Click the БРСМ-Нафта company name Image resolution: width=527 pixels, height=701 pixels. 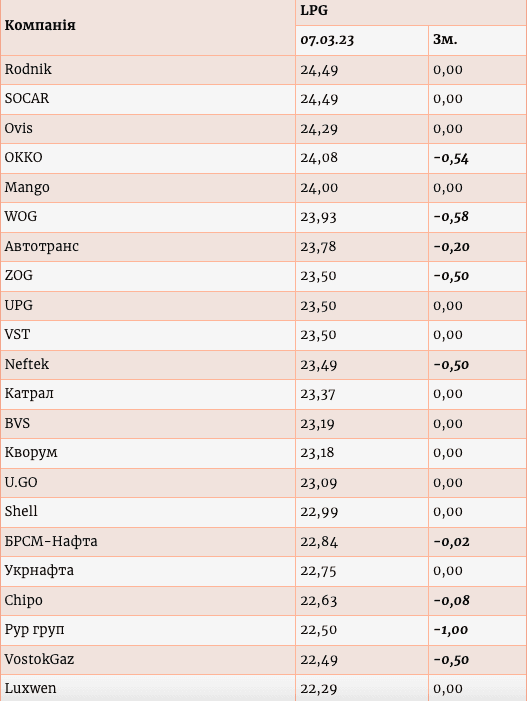[51, 541]
